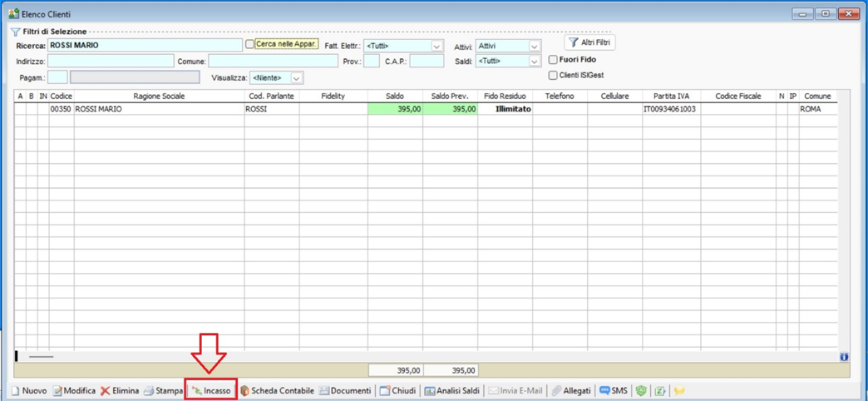This screenshot has height=401, width=868.
Task: Click the Prov. input field
Action: click(x=372, y=61)
